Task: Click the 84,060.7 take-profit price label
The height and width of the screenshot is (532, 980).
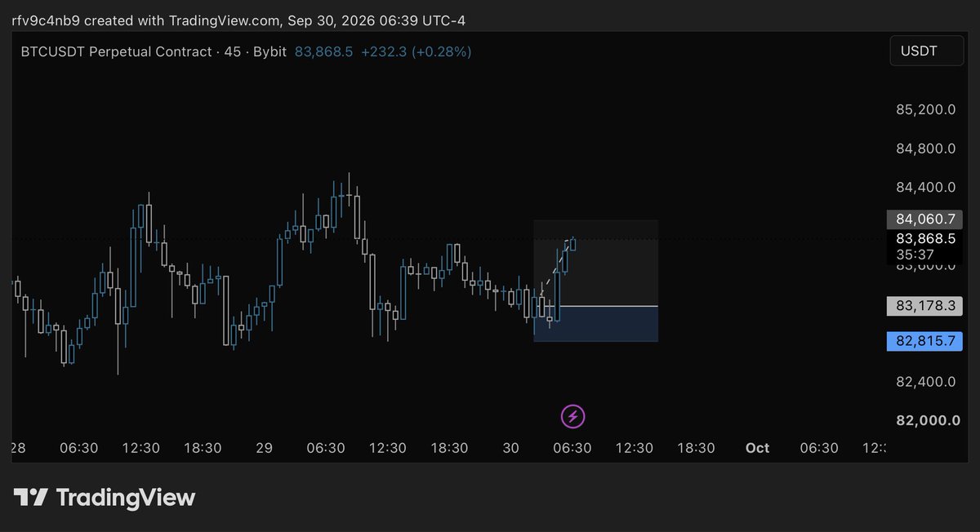Action: [x=925, y=219]
